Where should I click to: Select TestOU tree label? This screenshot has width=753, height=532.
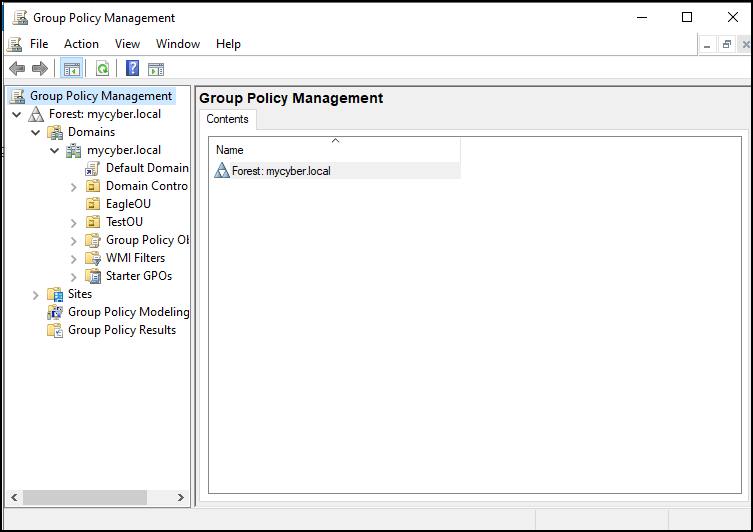(x=124, y=222)
